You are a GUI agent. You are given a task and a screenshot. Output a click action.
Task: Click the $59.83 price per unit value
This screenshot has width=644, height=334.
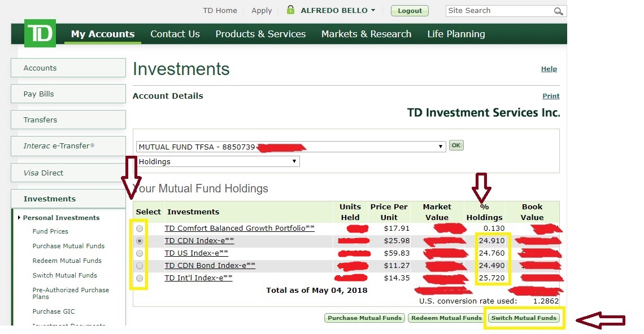(397, 253)
